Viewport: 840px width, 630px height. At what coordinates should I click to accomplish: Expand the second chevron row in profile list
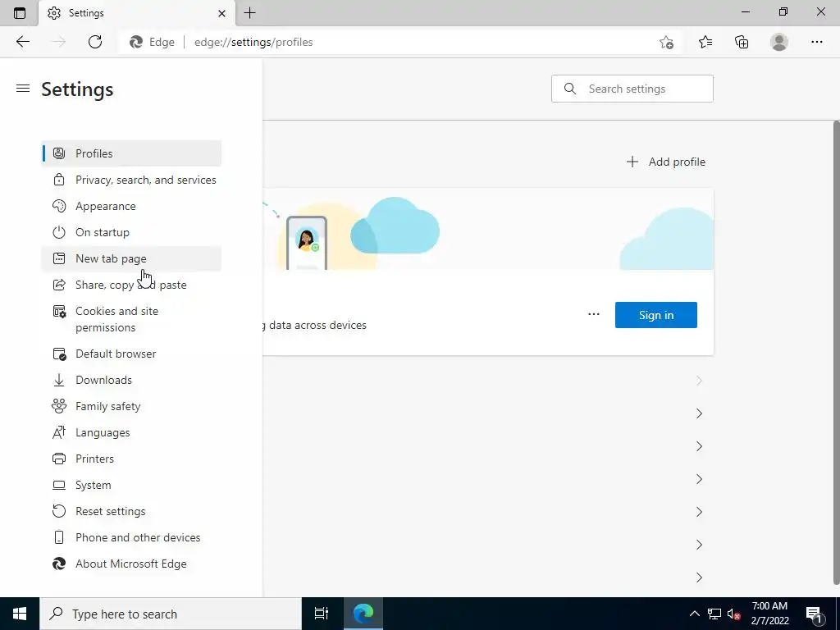(699, 413)
